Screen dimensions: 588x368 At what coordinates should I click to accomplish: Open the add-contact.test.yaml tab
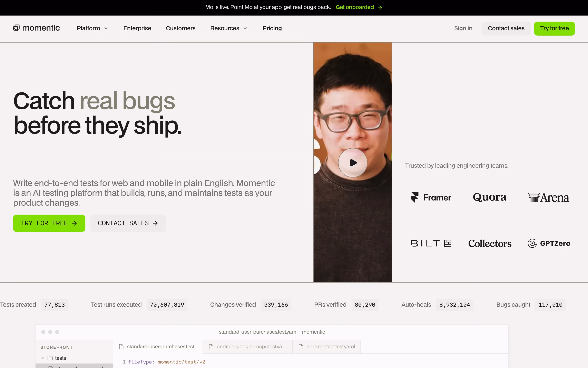tap(326, 347)
